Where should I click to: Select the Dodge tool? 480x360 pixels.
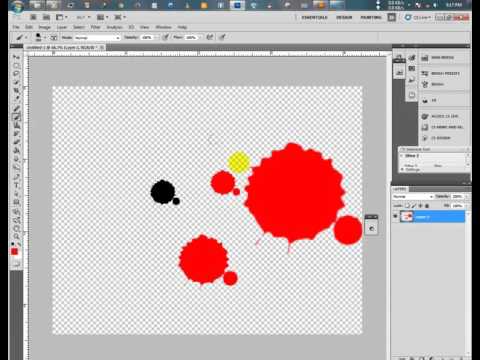[16, 167]
